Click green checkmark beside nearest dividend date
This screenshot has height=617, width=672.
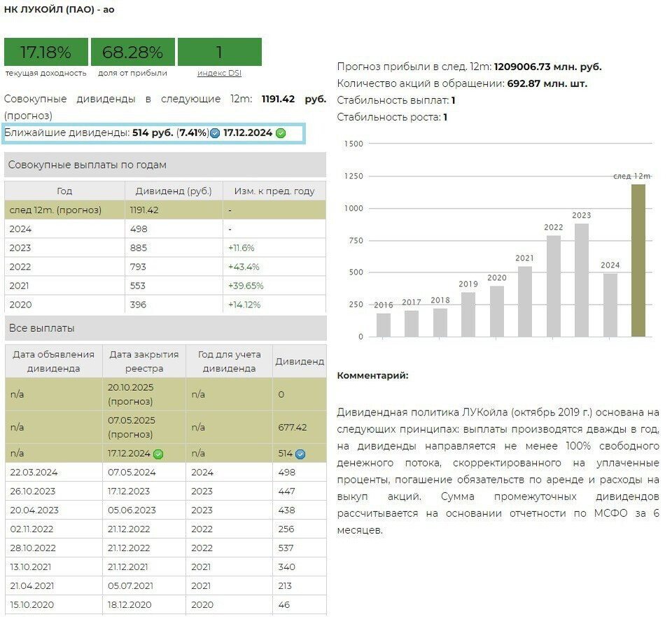(281, 133)
